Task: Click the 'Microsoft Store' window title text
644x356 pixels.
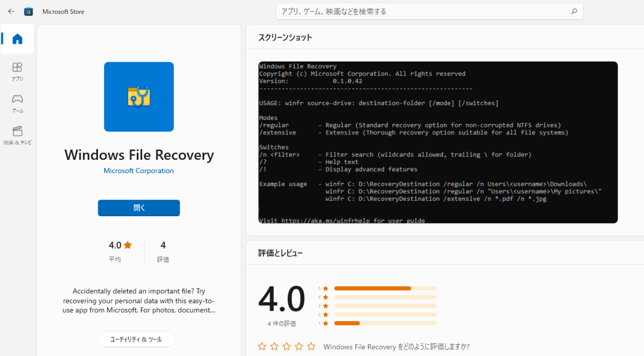Action: 63,11
